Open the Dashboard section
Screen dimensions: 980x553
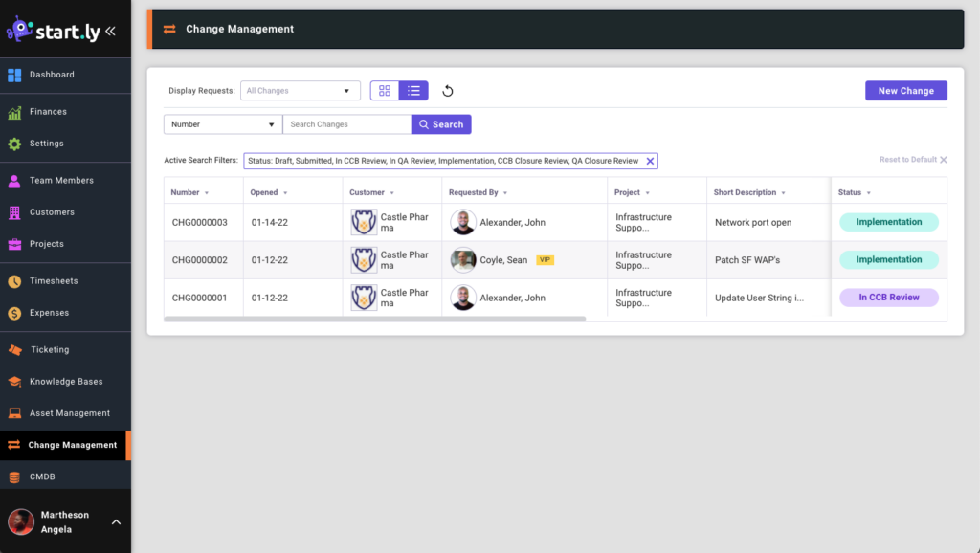coord(52,74)
